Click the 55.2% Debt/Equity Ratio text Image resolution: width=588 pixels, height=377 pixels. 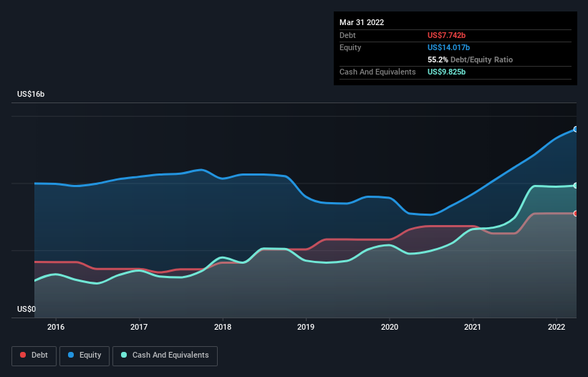coord(470,59)
